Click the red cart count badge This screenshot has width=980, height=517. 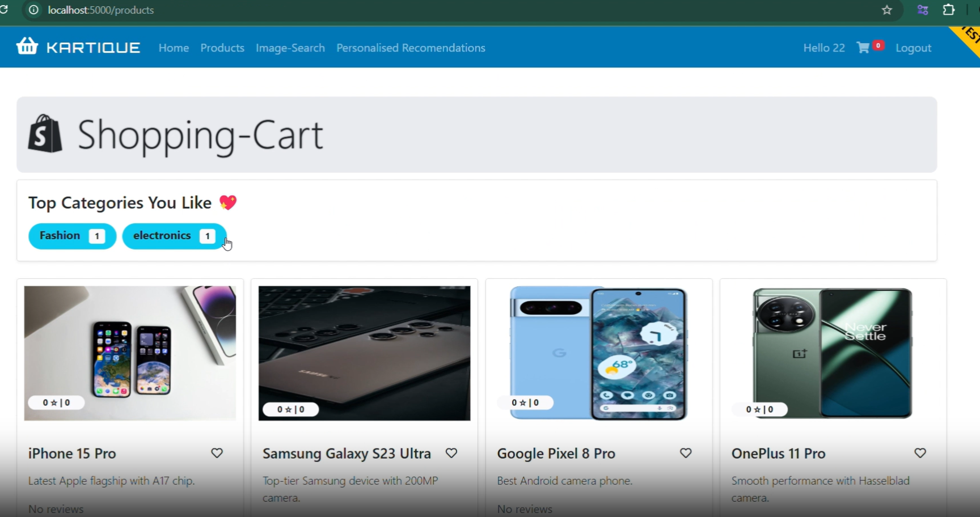click(x=878, y=45)
